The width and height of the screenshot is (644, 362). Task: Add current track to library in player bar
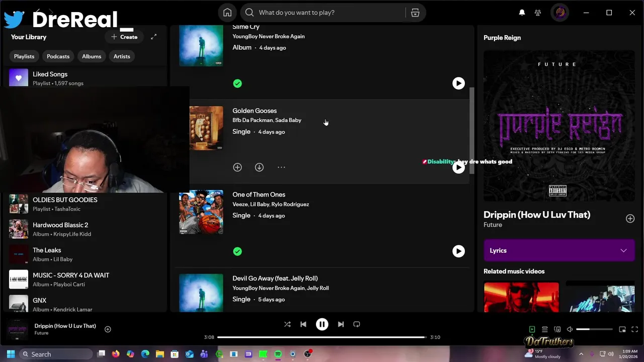[108, 329]
